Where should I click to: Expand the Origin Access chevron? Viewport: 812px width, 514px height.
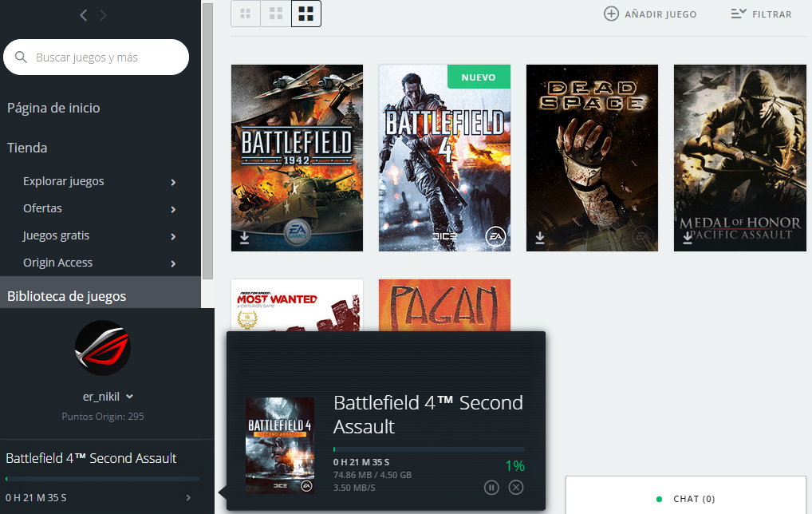173,263
